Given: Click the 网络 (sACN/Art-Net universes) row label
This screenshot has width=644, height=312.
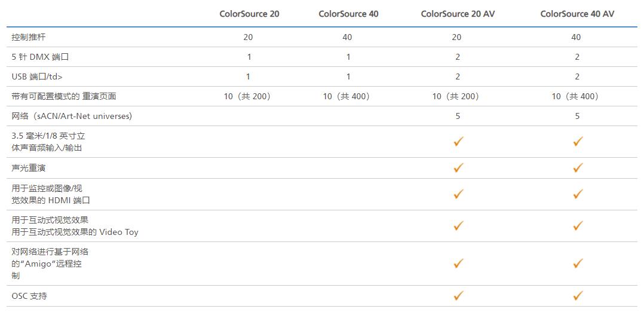Looking at the screenshot, I should click(72, 116).
